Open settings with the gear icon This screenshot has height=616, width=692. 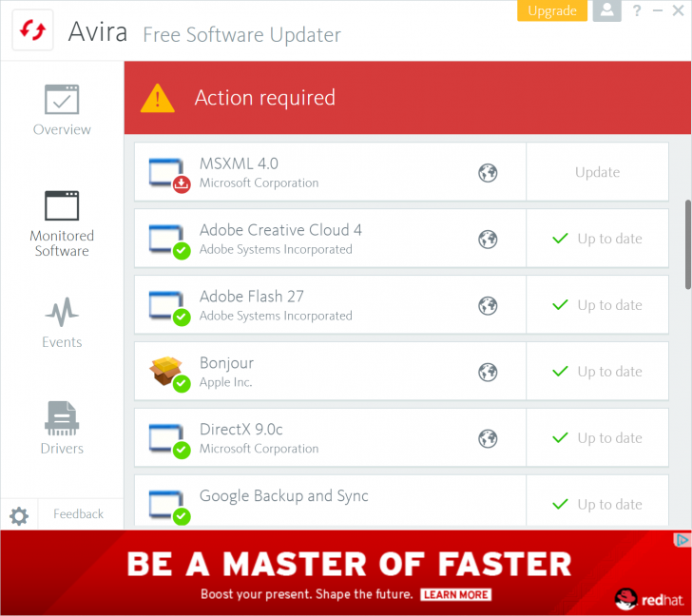pos(19,516)
